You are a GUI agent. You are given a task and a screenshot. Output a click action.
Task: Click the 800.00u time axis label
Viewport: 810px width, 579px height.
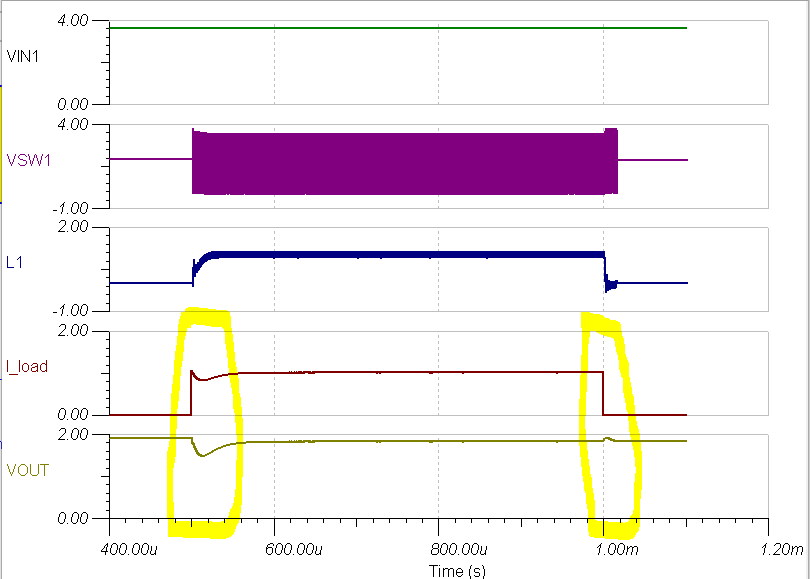tap(459, 549)
